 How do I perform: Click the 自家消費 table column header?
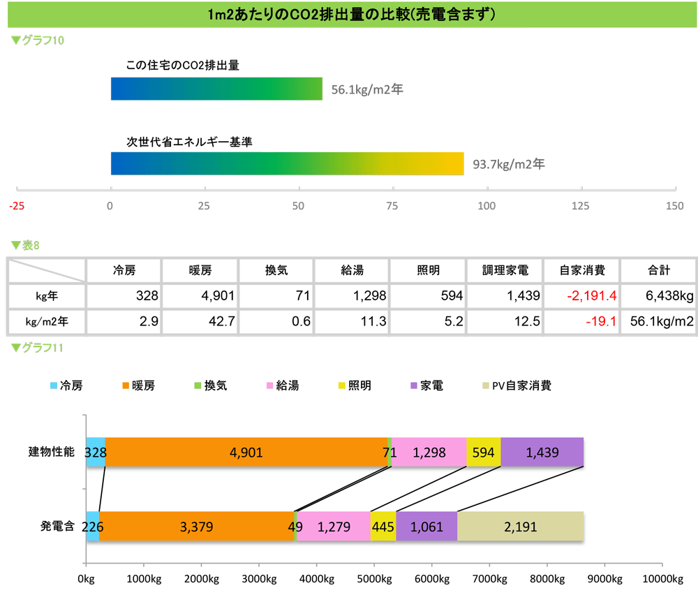pos(582,270)
